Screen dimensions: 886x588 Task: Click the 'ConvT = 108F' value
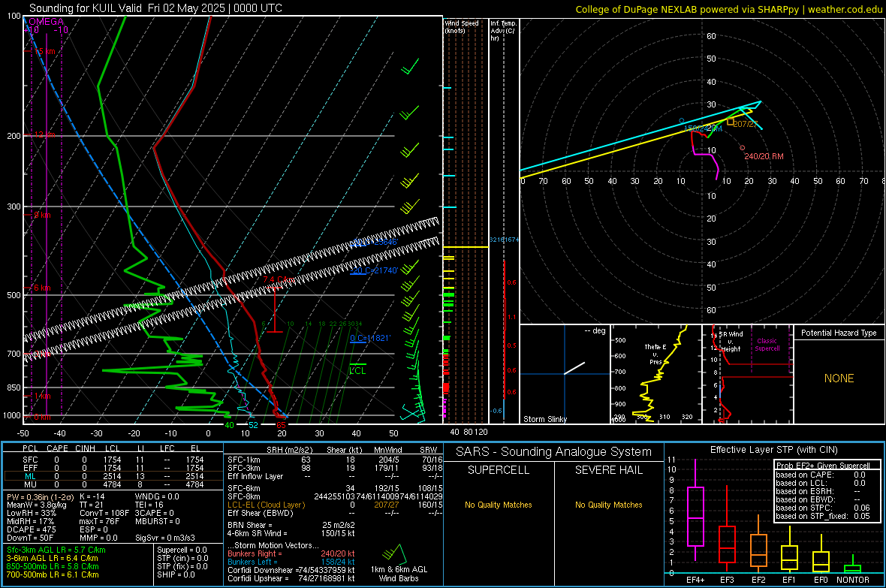pyautogui.click(x=104, y=514)
